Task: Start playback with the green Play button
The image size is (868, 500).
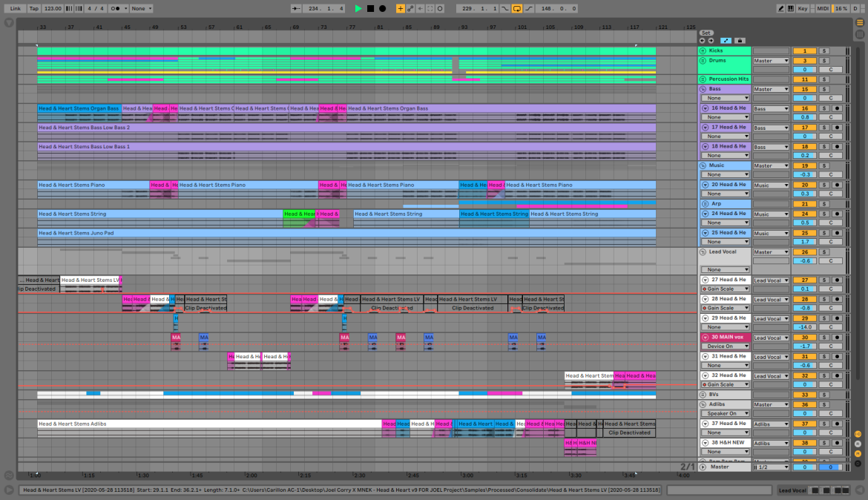Action: (358, 8)
